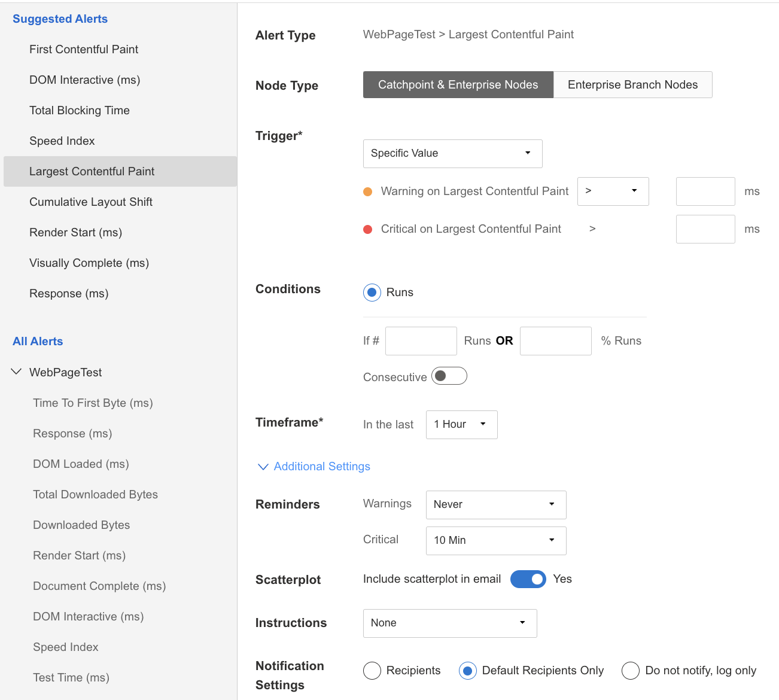Open Instructions None dropdown
779x700 pixels.
[x=450, y=623]
